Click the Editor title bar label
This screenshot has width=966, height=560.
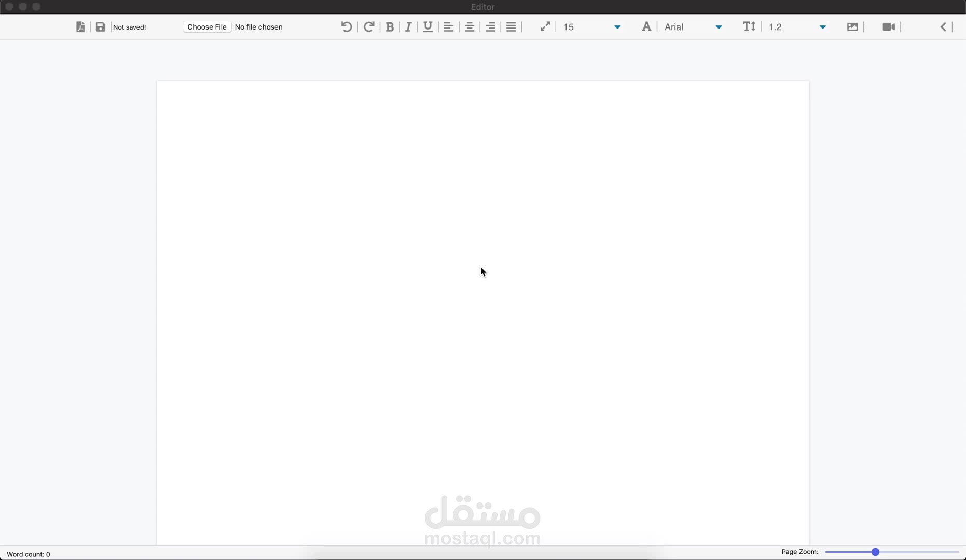482,7
